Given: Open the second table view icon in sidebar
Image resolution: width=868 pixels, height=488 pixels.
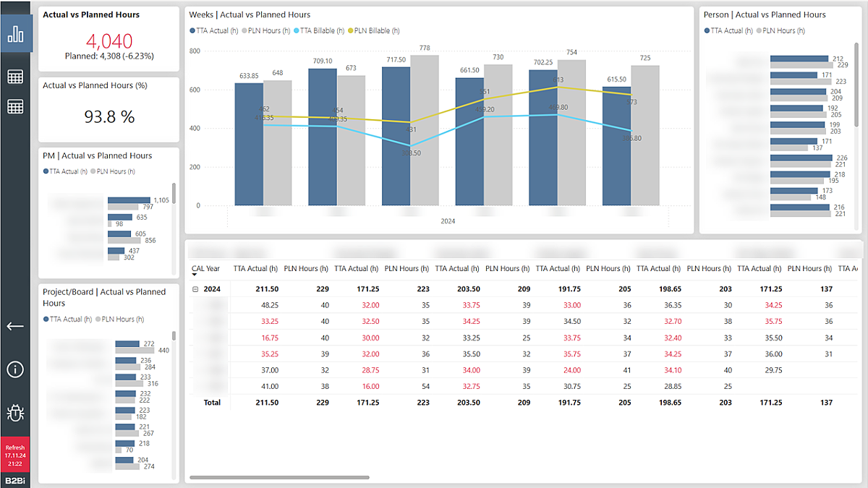Looking at the screenshot, I should pos(15,106).
